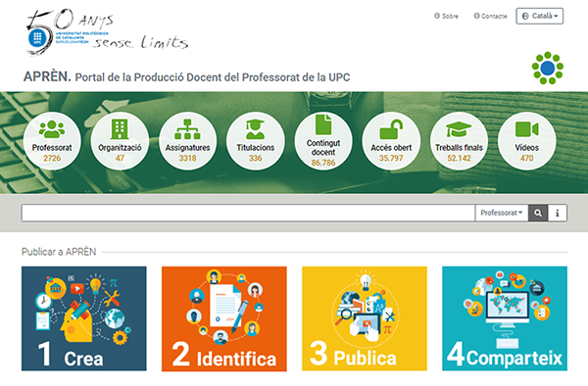Expand the Professorat search scope dropdown

tap(502, 213)
